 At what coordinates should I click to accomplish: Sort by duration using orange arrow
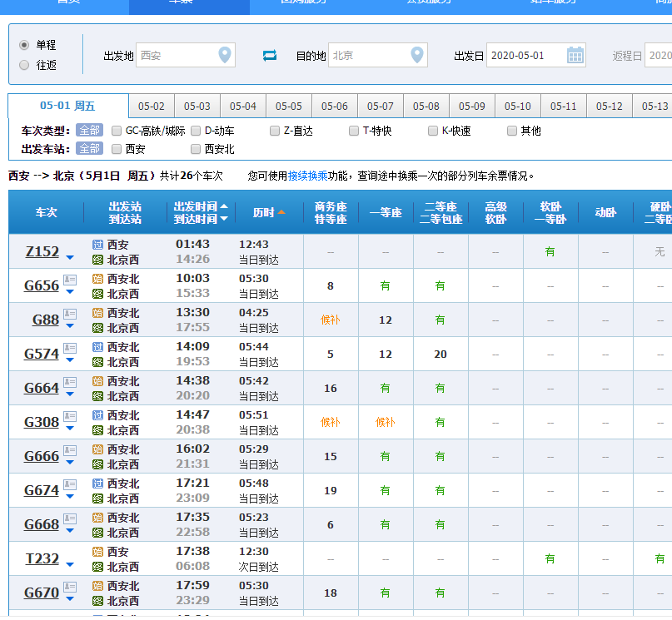point(281,212)
